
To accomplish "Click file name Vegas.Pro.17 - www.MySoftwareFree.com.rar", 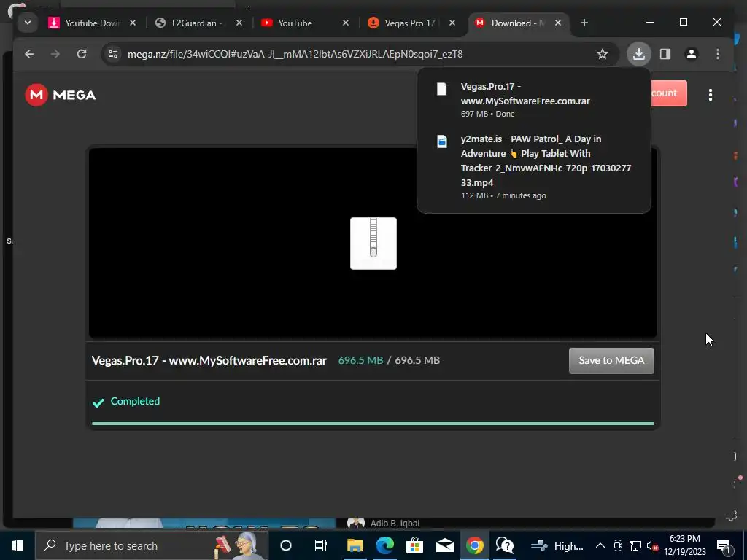I will point(209,360).
